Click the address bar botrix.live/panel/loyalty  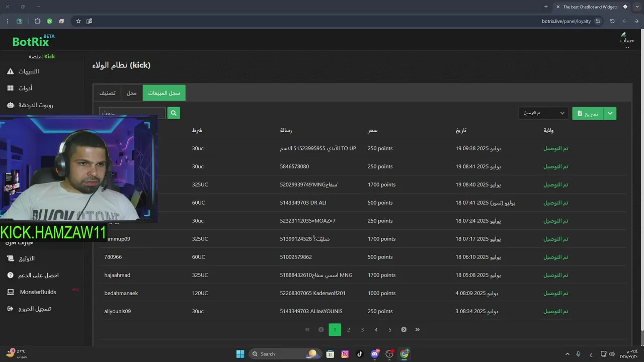point(566,21)
